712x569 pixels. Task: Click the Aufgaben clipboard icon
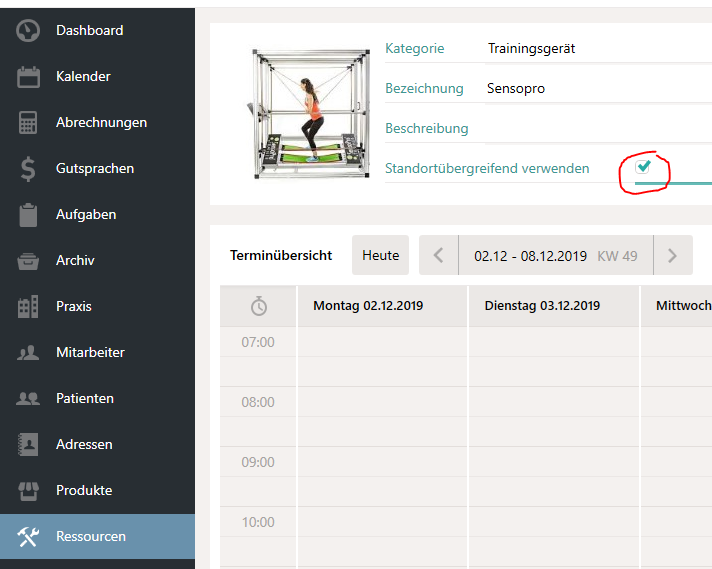click(28, 215)
